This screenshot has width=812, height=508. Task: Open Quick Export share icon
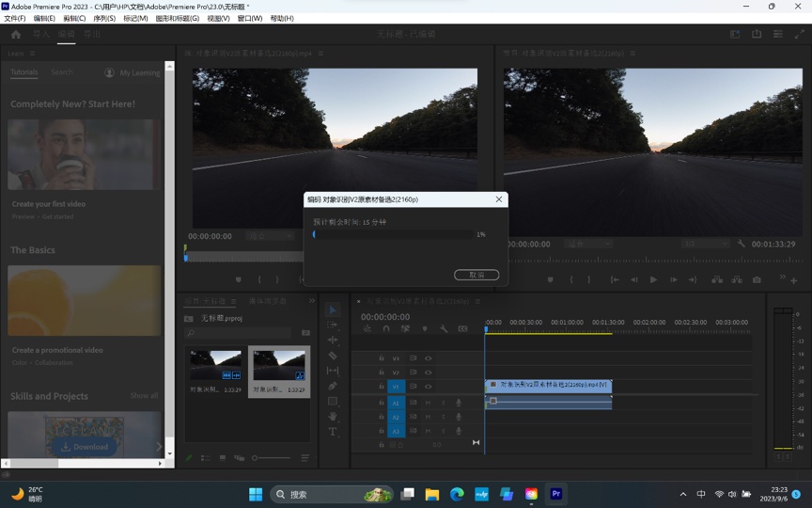click(757, 34)
